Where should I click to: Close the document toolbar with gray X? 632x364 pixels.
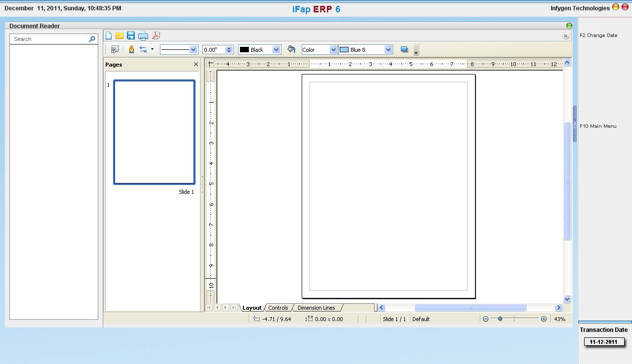[566, 36]
